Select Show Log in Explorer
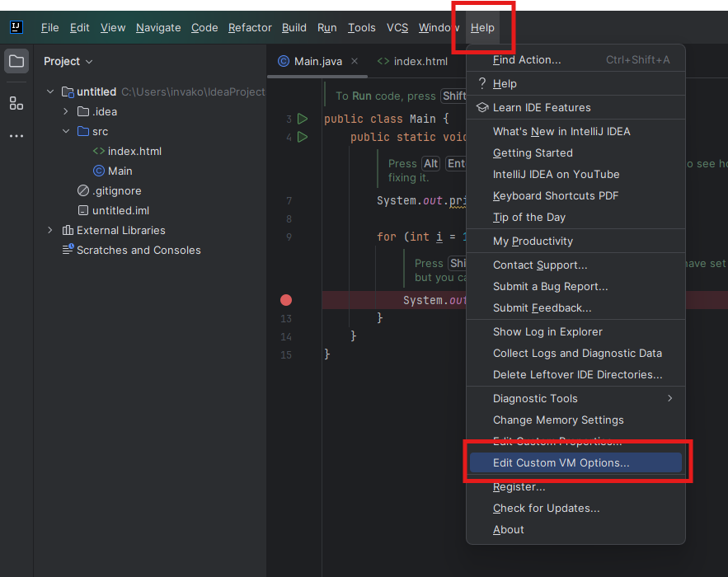 pyautogui.click(x=575, y=331)
